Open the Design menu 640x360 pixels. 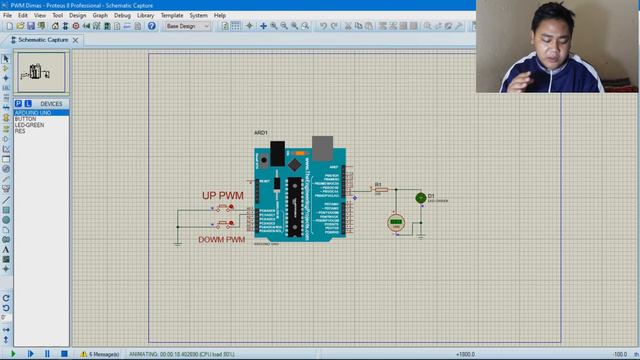[x=78, y=16]
